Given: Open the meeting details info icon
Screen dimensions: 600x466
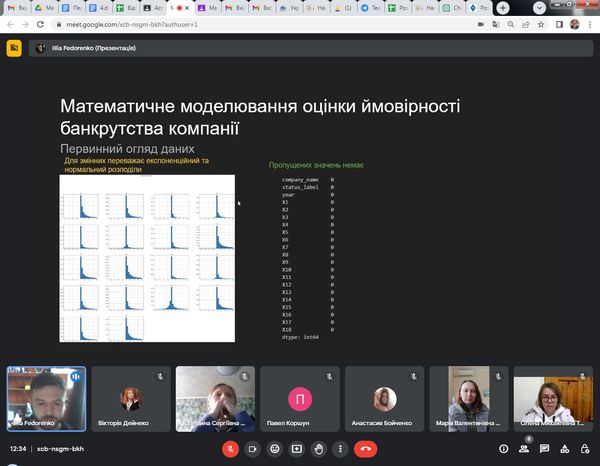Looking at the screenshot, I should pos(503,449).
